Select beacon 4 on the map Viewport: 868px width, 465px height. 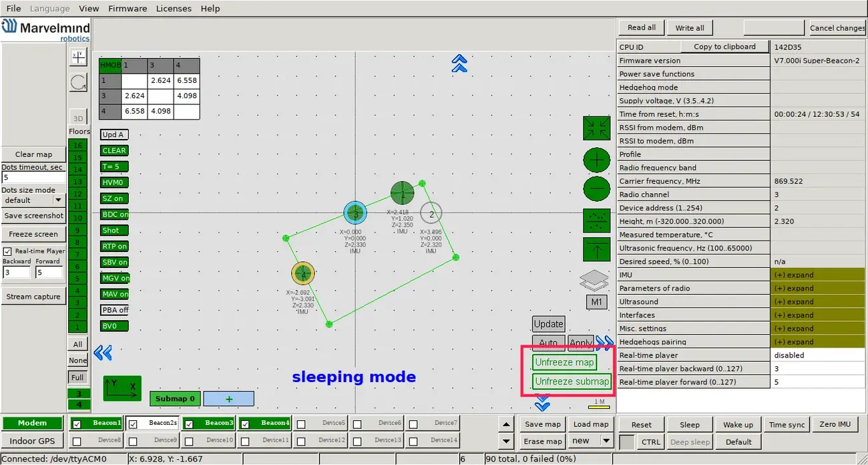pos(302,273)
